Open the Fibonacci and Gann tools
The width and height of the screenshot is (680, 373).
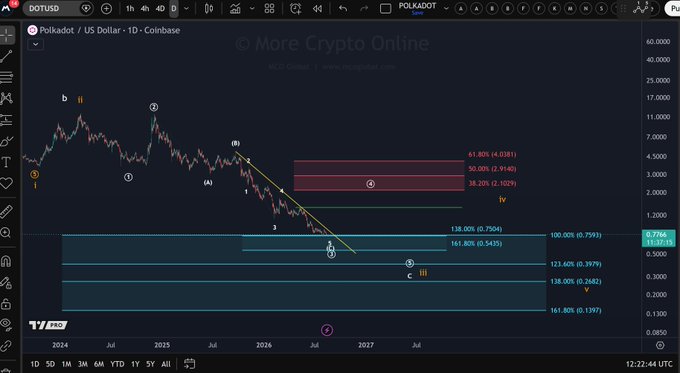coord(7,77)
